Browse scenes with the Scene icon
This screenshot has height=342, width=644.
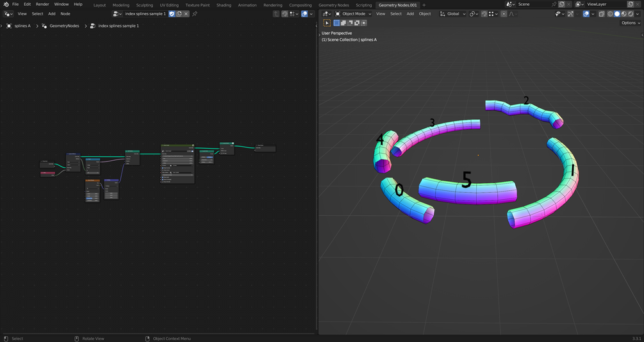pyautogui.click(x=511, y=4)
